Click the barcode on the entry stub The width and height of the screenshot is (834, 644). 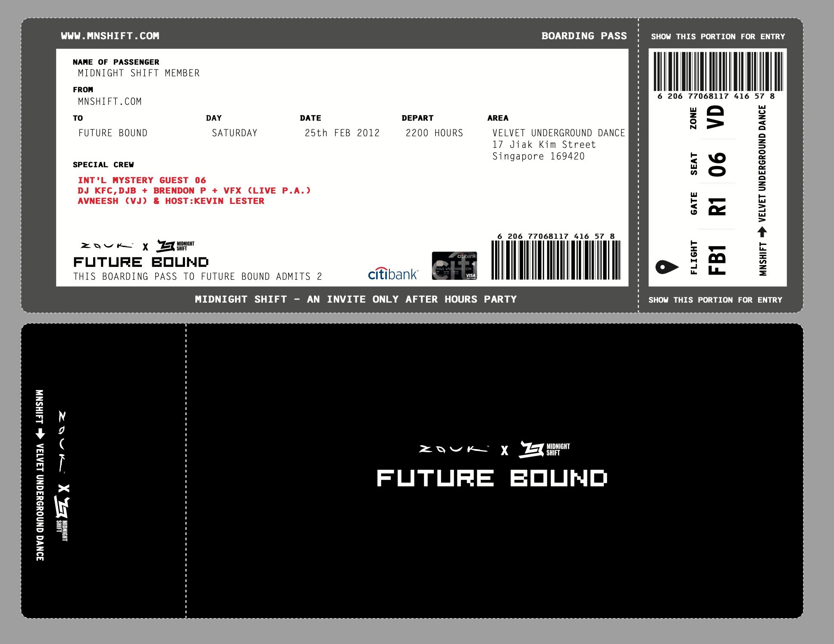[x=718, y=71]
